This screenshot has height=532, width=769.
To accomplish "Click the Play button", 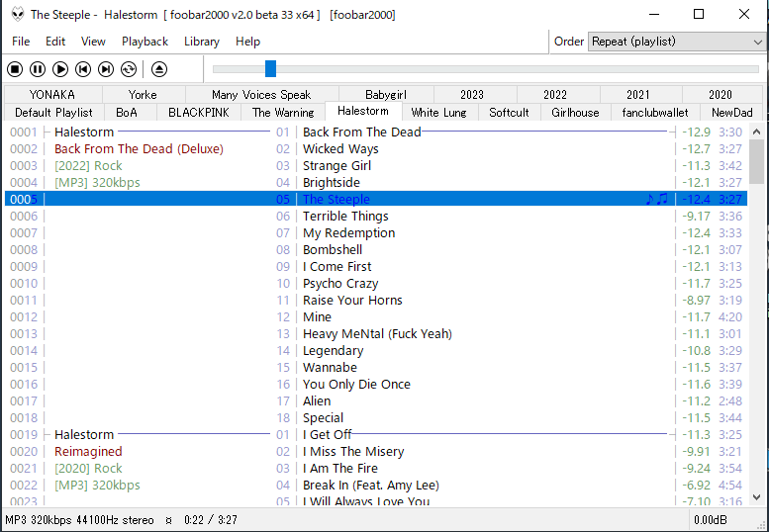I will (60, 69).
